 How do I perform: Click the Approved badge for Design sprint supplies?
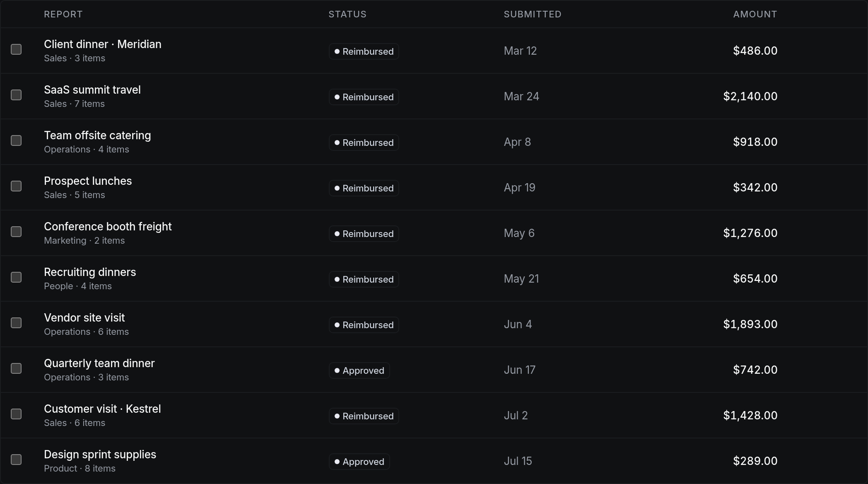point(359,462)
